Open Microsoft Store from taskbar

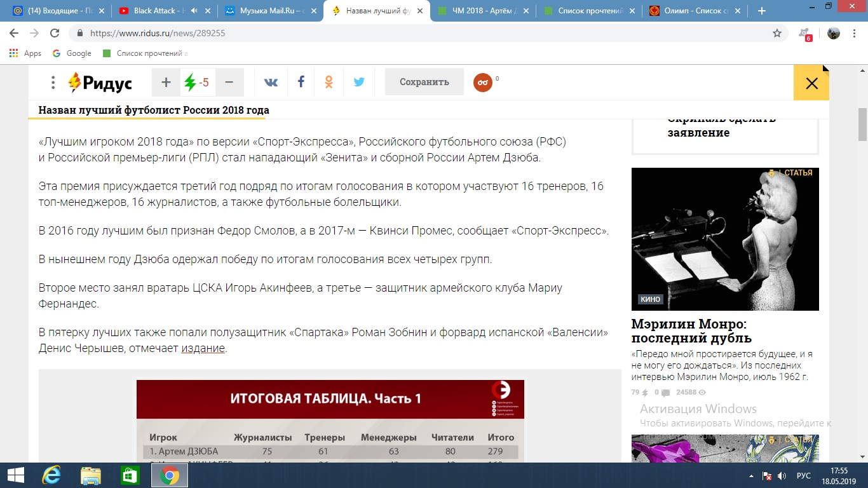(130, 475)
